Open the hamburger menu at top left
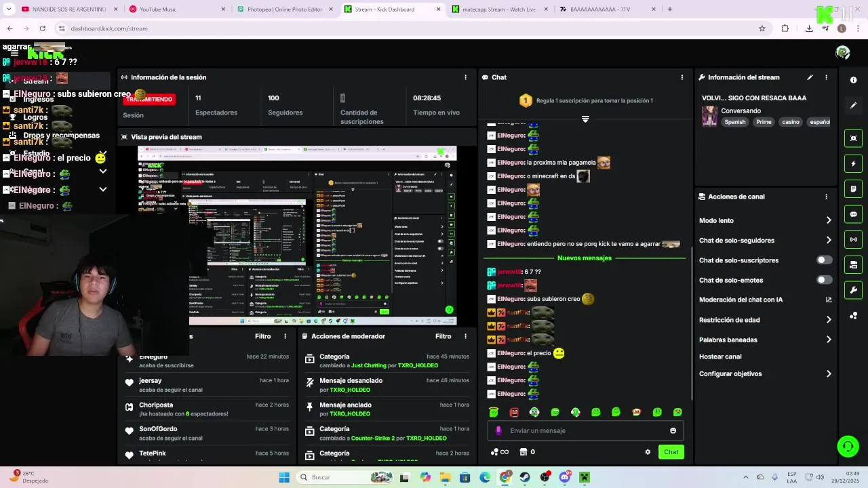 (x=14, y=53)
